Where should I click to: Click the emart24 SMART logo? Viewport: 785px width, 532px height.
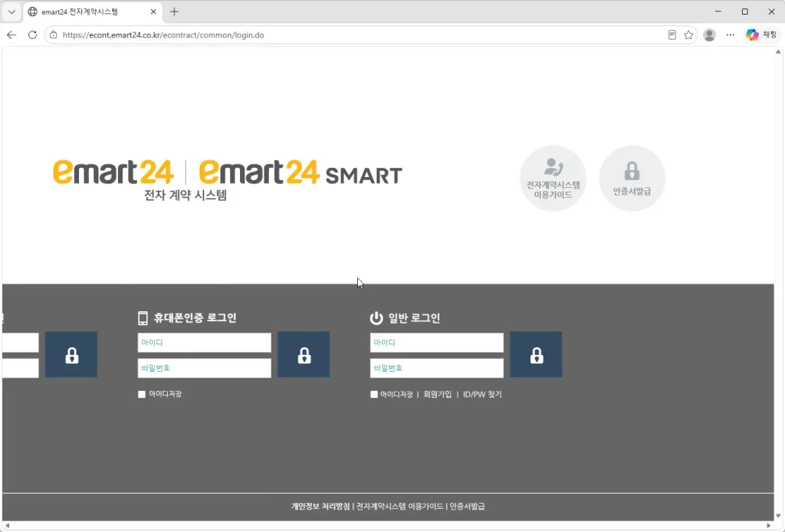click(301, 172)
